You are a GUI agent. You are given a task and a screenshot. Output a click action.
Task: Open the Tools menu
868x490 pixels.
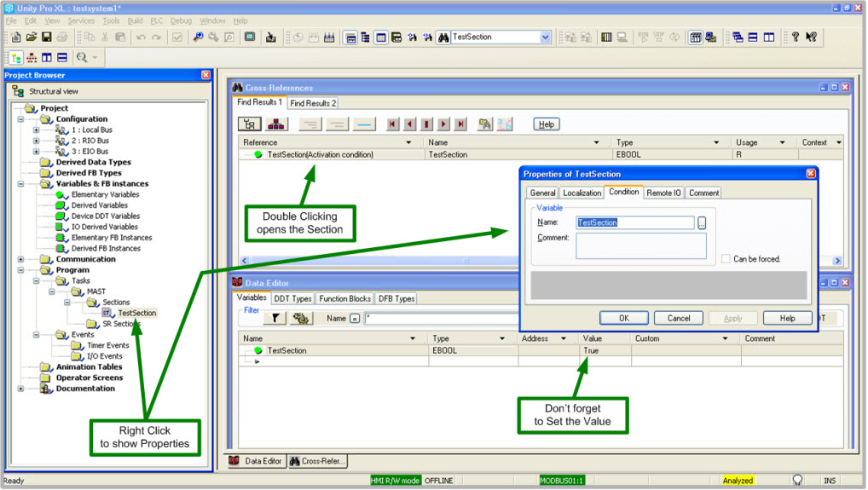(x=111, y=20)
